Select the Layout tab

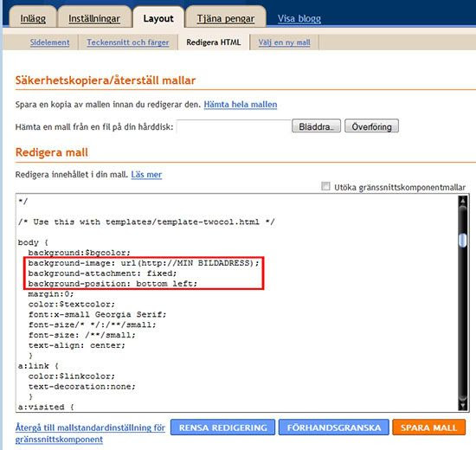point(158,18)
